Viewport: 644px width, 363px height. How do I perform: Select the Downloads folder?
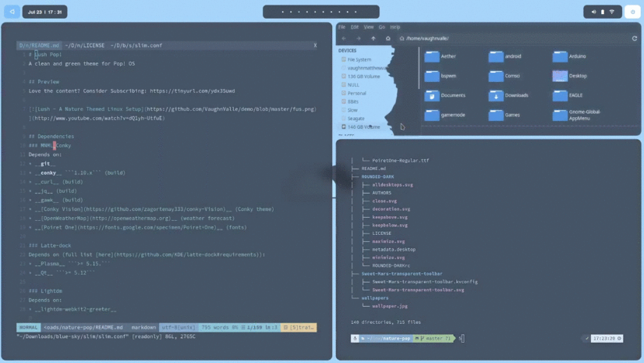coord(508,95)
